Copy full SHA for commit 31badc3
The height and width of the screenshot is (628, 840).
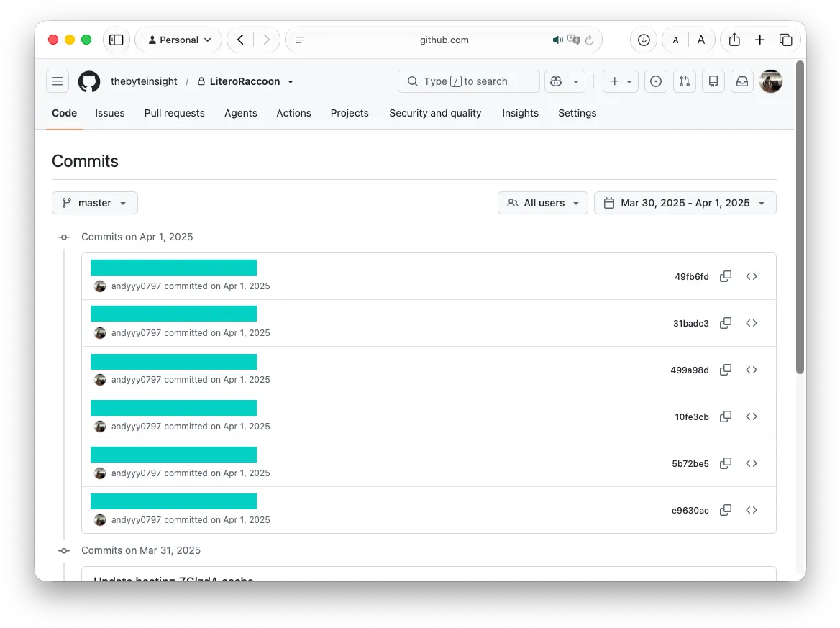726,323
